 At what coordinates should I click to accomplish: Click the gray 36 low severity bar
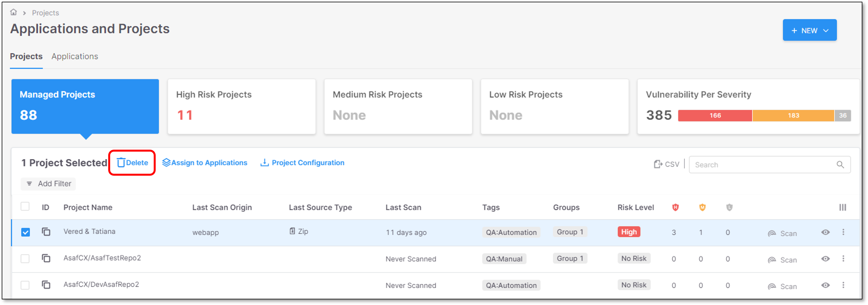843,115
